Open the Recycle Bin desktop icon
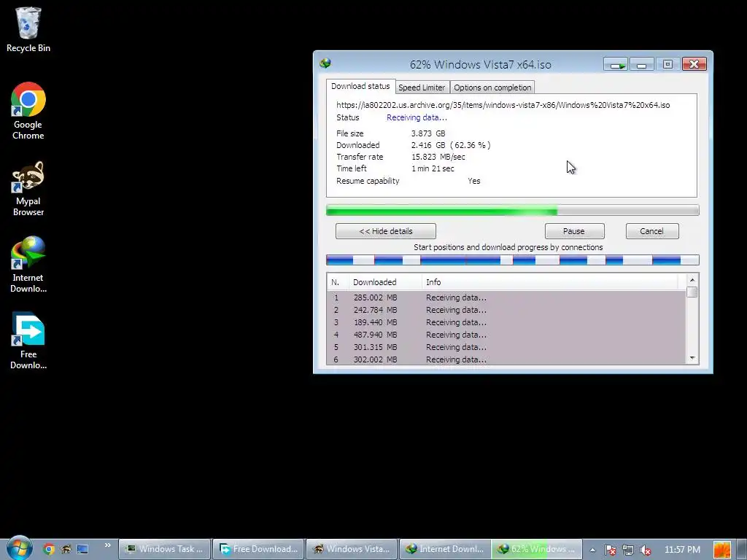 tap(28, 29)
